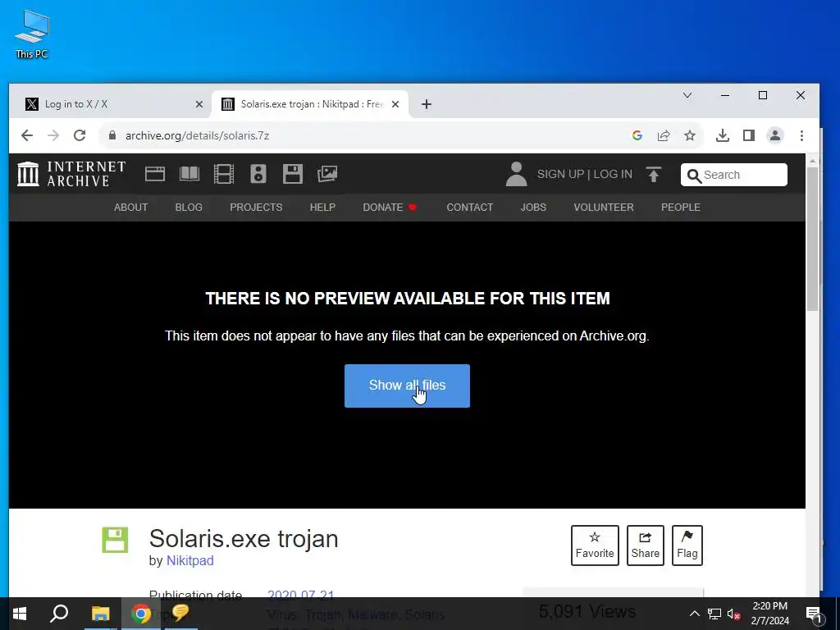
Task: Open the DONATE menu item
Action: (x=390, y=208)
